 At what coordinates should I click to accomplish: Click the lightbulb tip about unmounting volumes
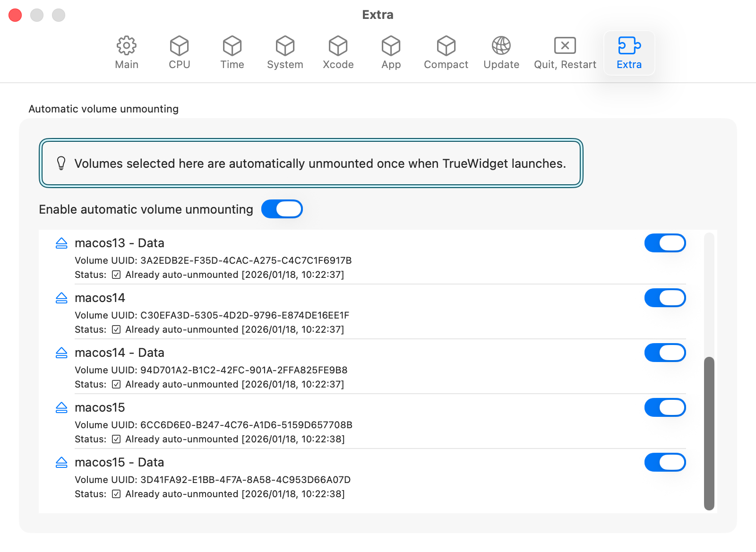61,164
